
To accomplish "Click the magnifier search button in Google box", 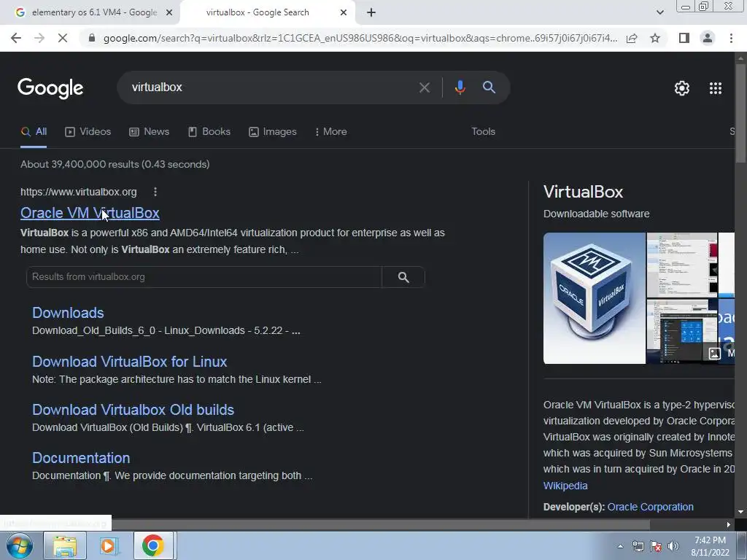I will tap(489, 87).
